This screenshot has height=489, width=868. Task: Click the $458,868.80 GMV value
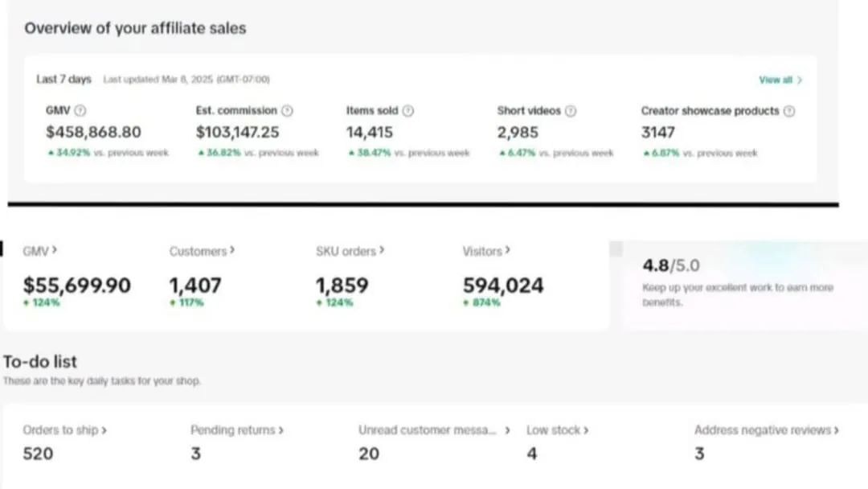coord(93,132)
